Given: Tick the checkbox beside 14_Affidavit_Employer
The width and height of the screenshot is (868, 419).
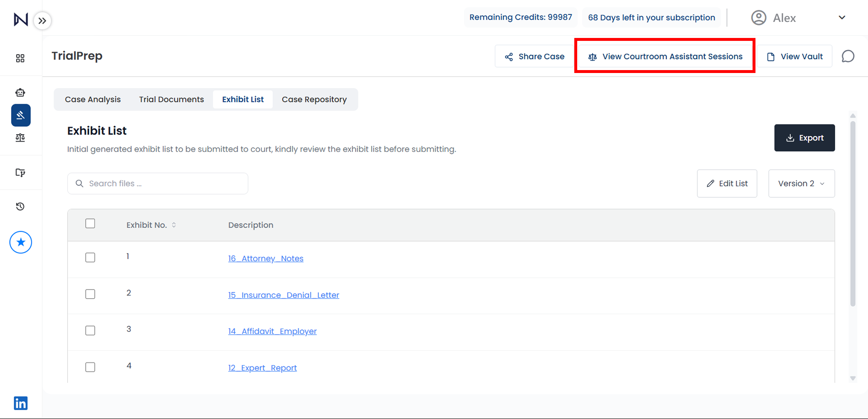Looking at the screenshot, I should pos(90,330).
